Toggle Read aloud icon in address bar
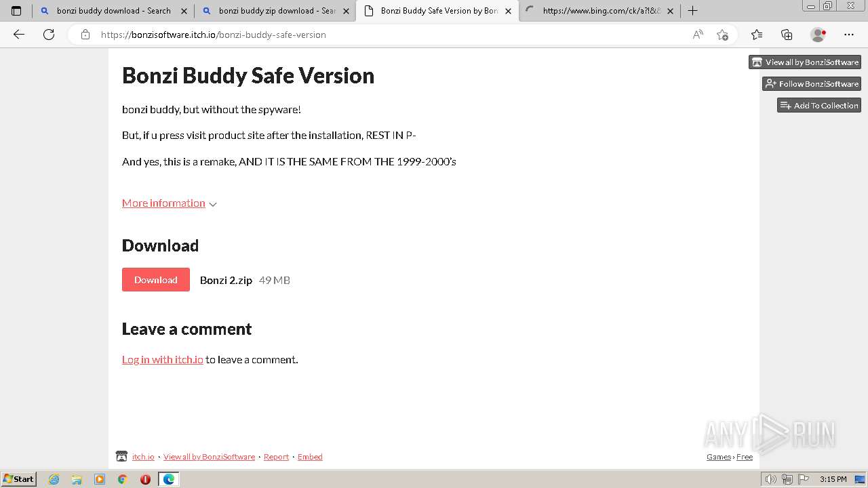Image resolution: width=868 pixels, height=488 pixels. [698, 35]
